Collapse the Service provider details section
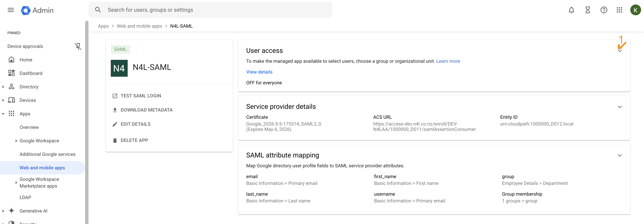 [x=620, y=107]
